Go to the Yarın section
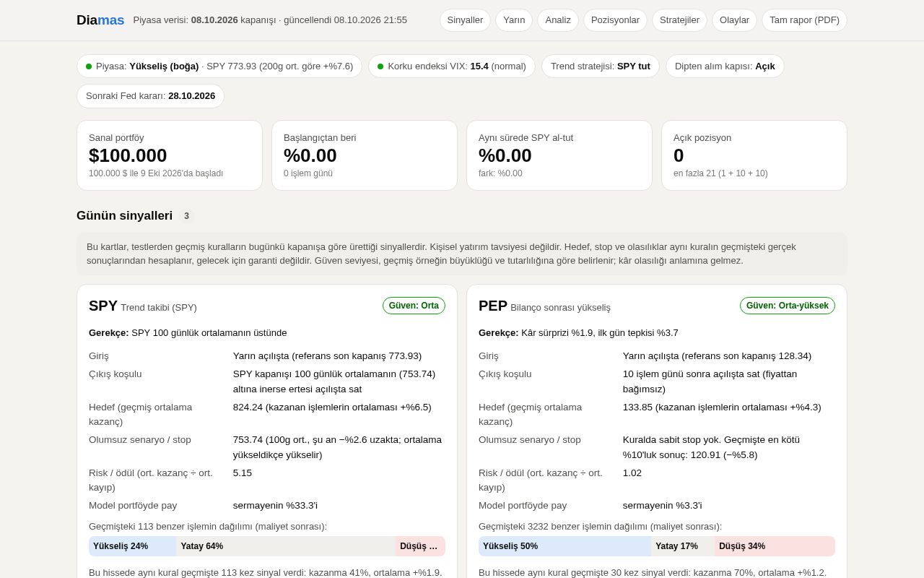This screenshot has height=578, width=924. [514, 20]
